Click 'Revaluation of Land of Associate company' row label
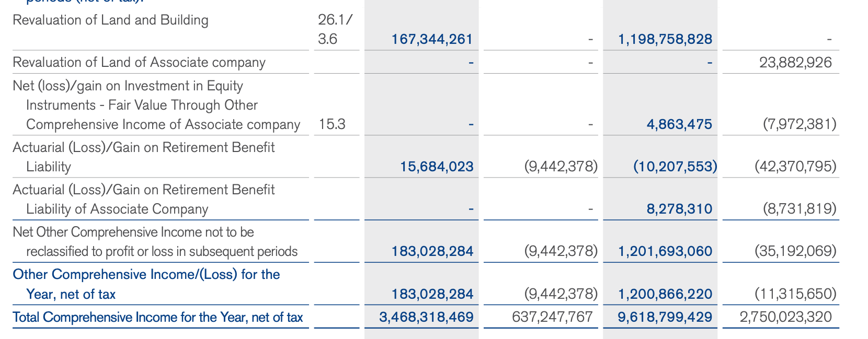 coord(139,63)
